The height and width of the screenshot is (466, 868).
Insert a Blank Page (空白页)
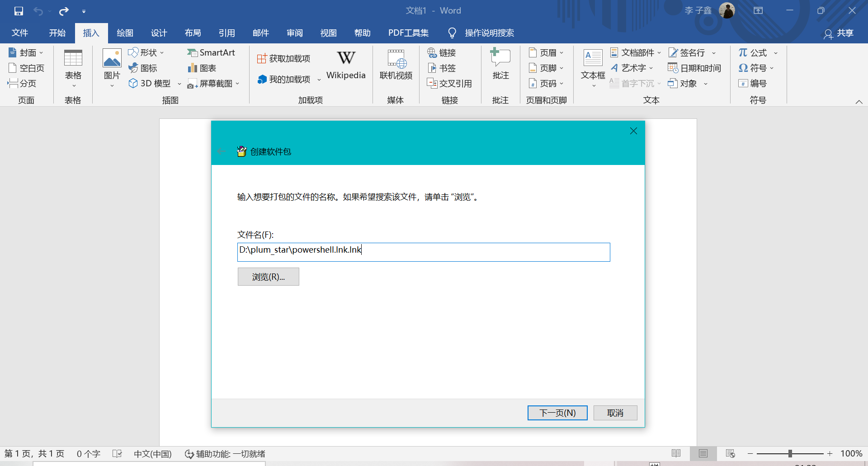pyautogui.click(x=26, y=68)
